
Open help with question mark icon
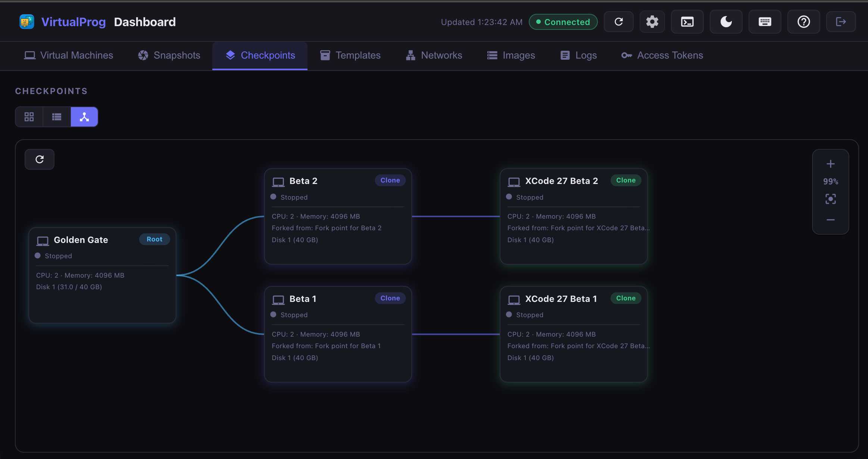803,22
